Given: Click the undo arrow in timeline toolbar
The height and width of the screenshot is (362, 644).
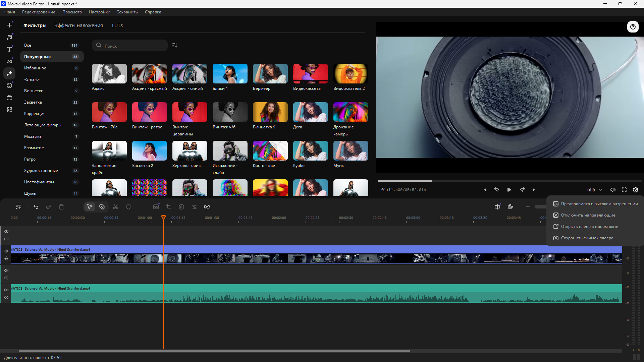Looking at the screenshot, I should (x=36, y=207).
